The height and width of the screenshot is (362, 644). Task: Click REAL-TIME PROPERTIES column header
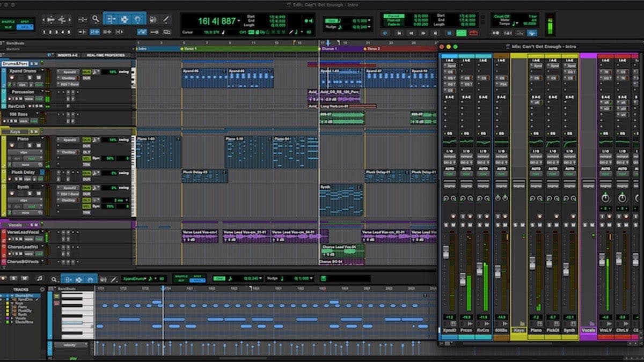click(105, 55)
